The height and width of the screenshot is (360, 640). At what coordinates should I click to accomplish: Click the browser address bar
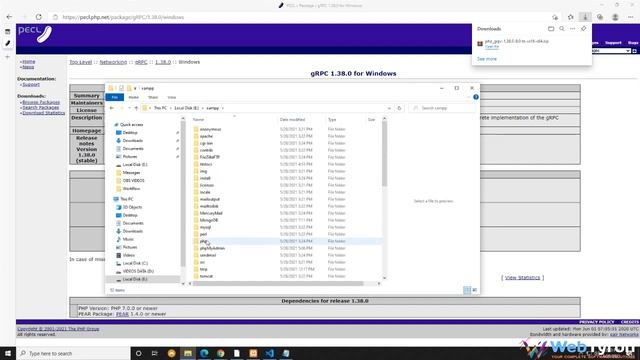click(302, 17)
